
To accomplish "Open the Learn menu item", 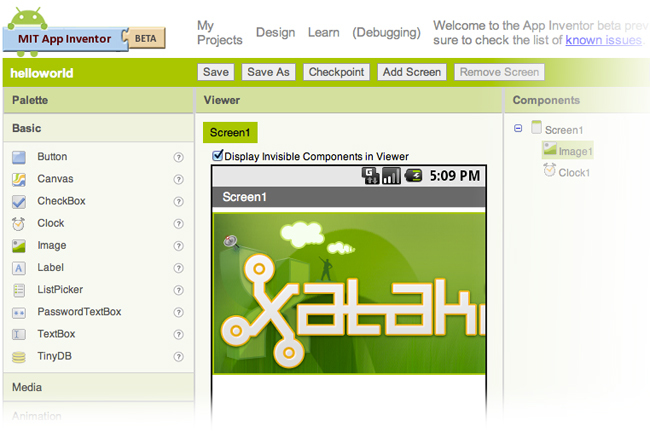I will point(324,32).
